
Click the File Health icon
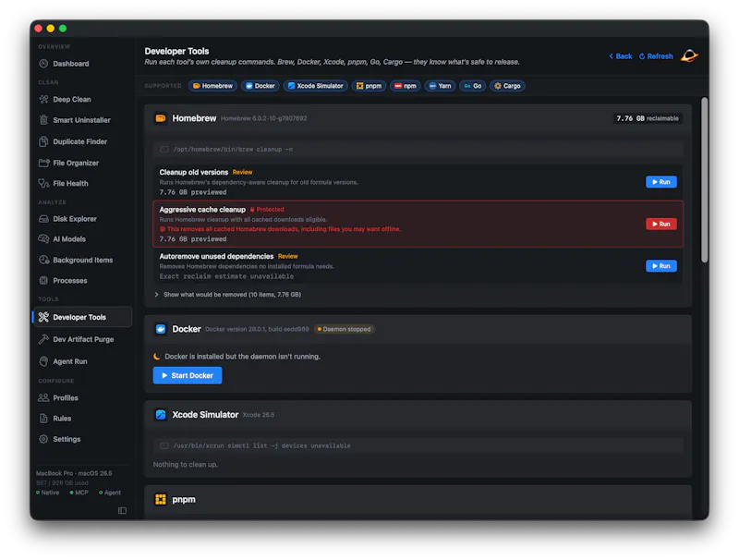[43, 183]
